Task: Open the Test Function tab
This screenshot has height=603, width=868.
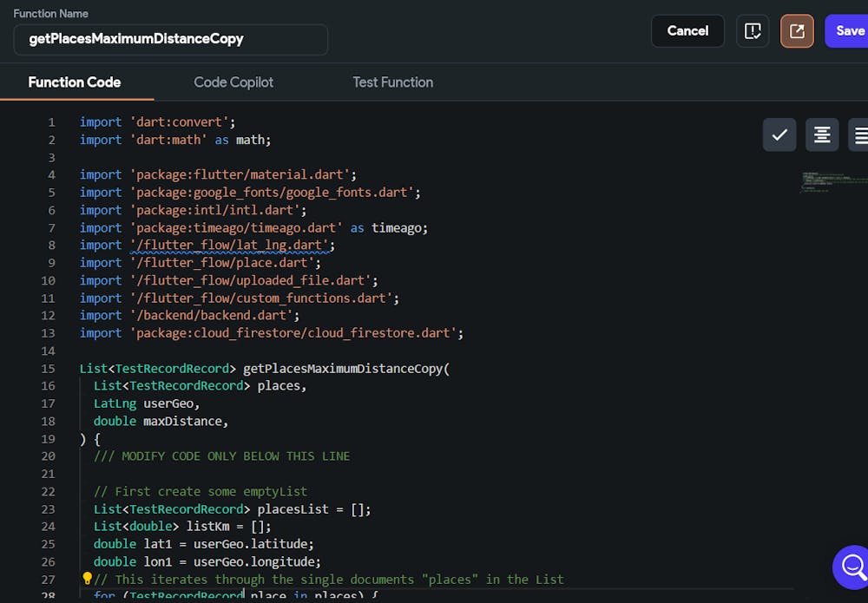Action: click(x=392, y=82)
